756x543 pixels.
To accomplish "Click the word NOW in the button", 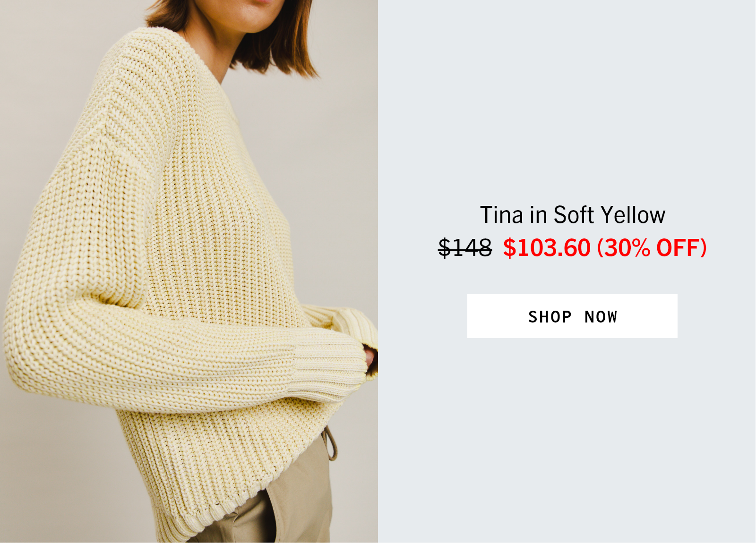I will coord(601,317).
